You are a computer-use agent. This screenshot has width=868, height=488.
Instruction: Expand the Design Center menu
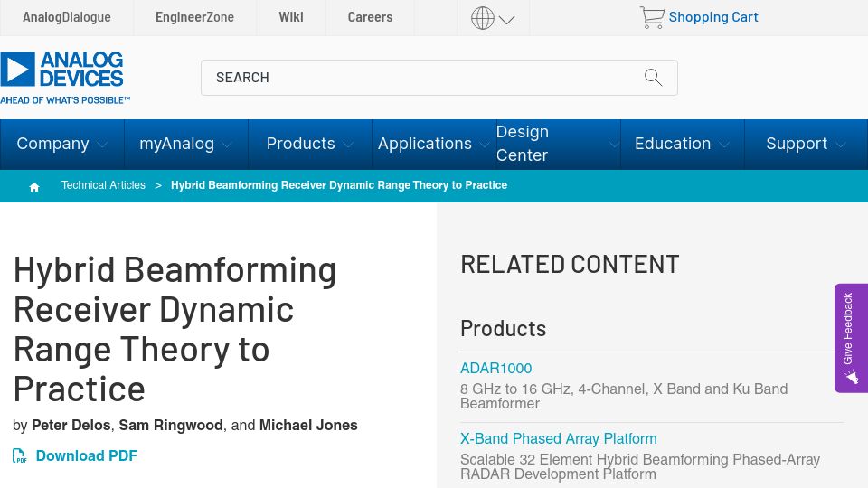click(558, 144)
